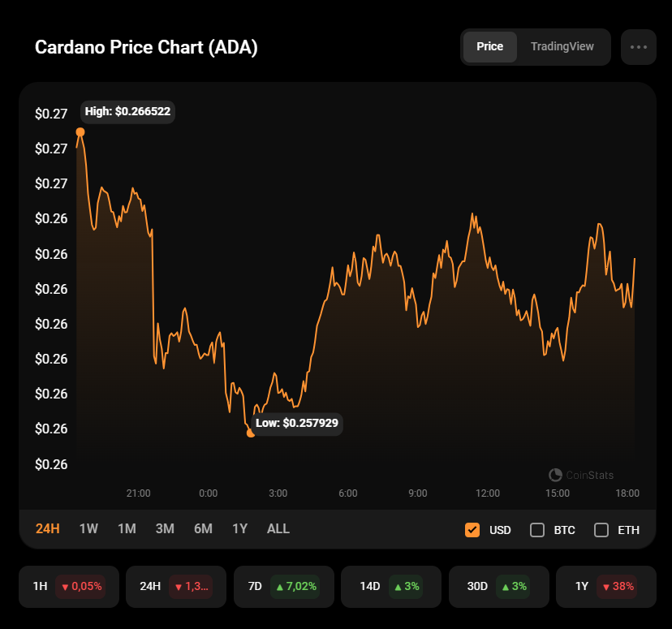Click the orange Low price marker dot
672x629 pixels.
[251, 433]
